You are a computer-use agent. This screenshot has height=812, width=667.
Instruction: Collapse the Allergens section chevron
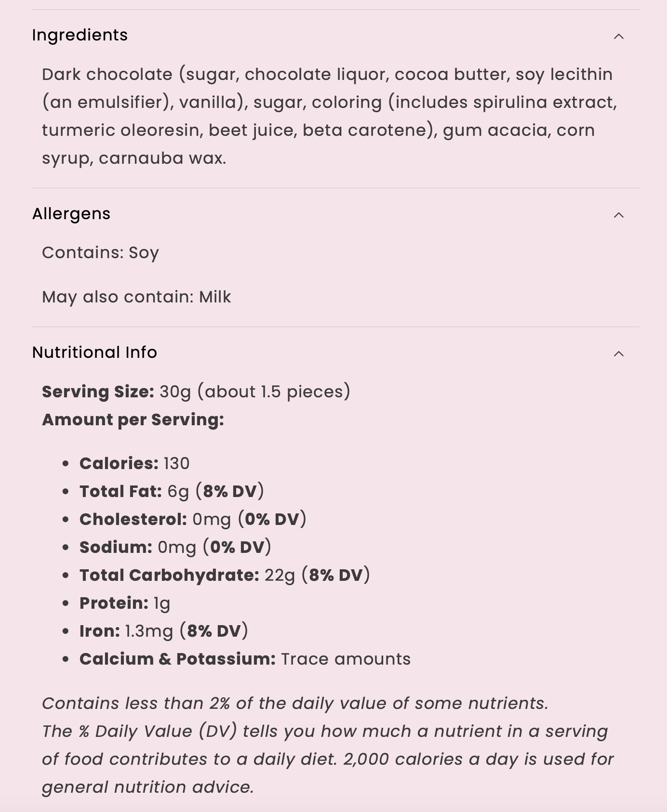tap(619, 215)
